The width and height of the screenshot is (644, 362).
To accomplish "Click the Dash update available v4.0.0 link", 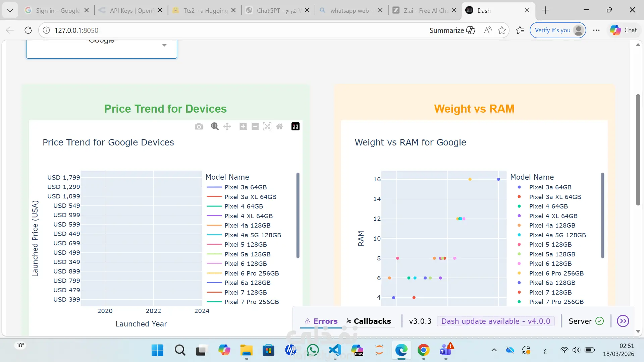I will click(495, 321).
